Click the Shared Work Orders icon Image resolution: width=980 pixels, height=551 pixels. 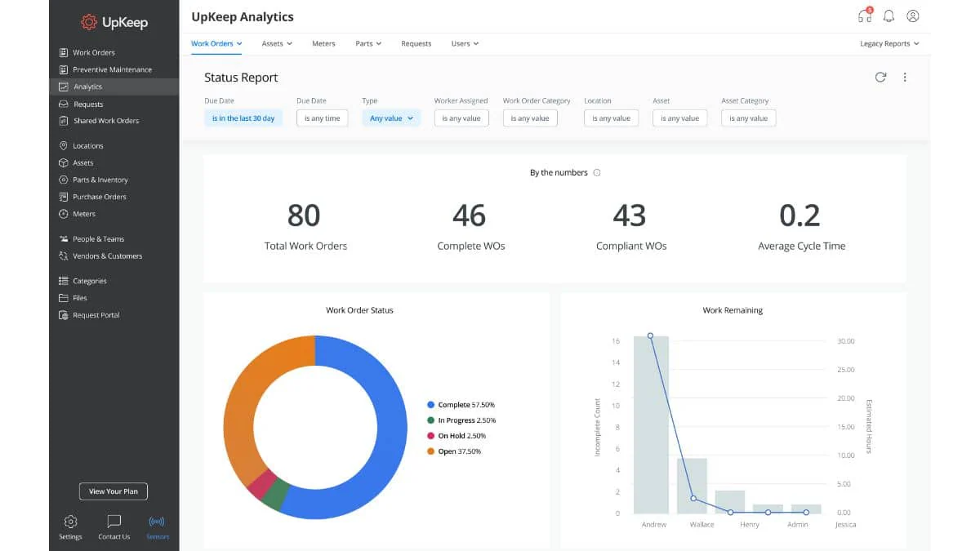click(64, 121)
